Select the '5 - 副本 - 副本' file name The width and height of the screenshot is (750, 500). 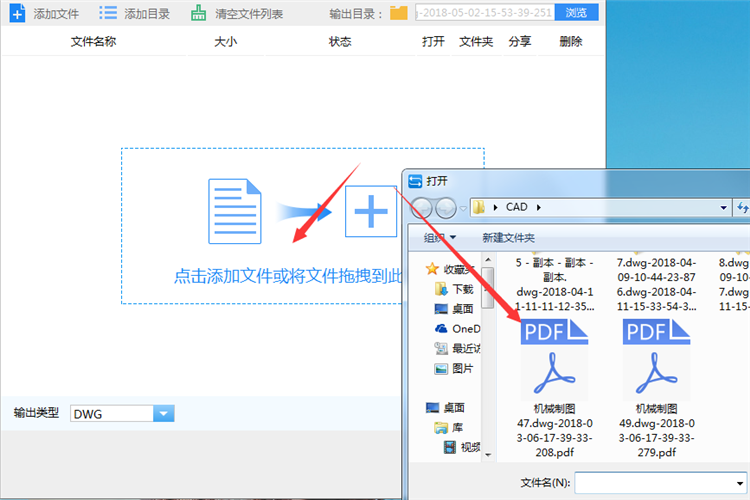554,284
